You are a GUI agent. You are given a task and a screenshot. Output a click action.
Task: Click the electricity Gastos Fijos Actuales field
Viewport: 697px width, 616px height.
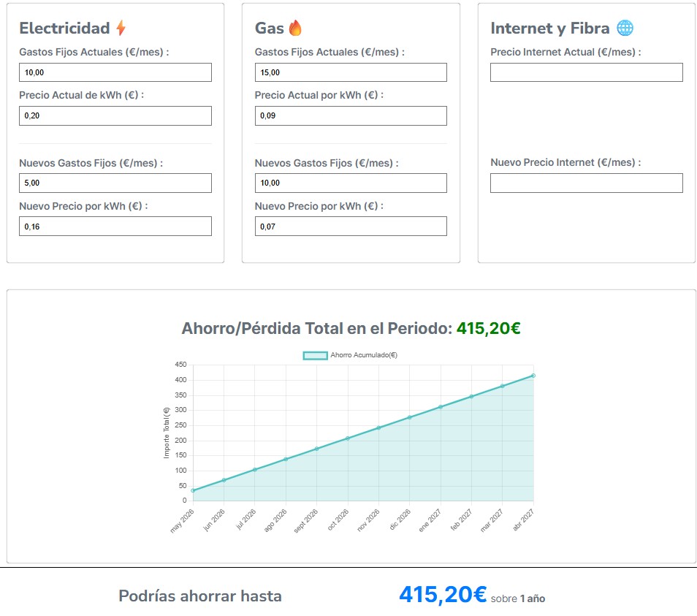click(115, 72)
